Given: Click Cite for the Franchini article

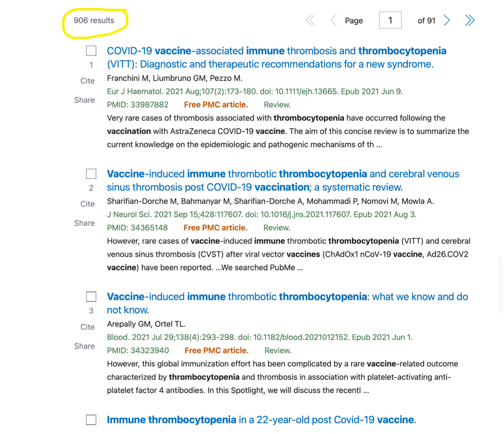Looking at the screenshot, I should pyautogui.click(x=87, y=81).
